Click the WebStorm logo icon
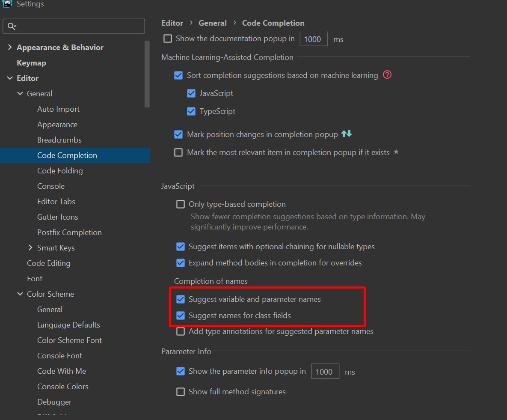507x420 pixels. click(7, 3)
